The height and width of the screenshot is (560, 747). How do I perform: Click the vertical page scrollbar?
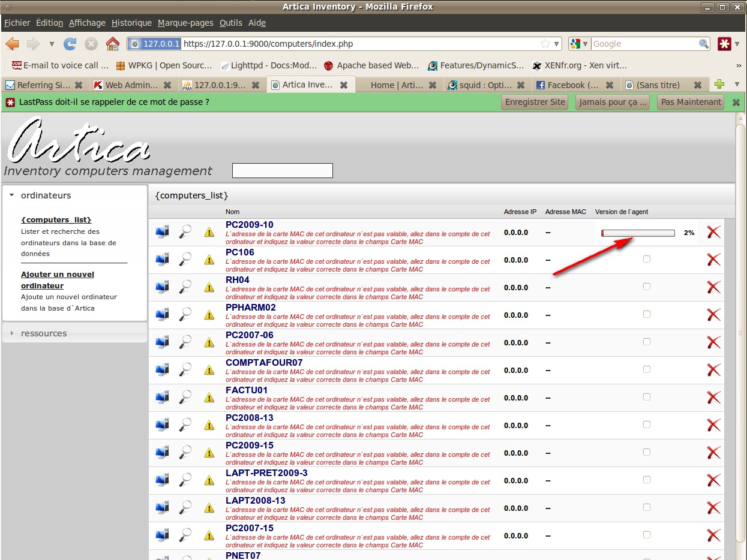(x=741, y=333)
